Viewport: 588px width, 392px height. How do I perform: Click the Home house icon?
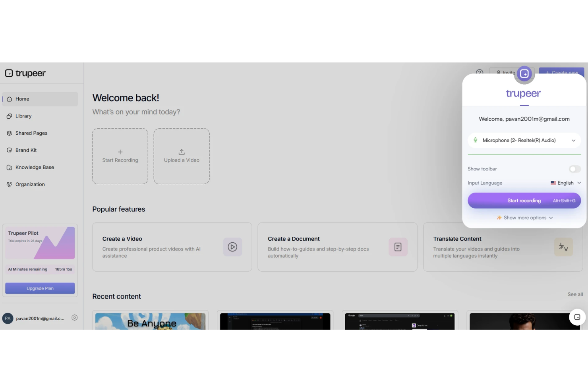(x=9, y=99)
